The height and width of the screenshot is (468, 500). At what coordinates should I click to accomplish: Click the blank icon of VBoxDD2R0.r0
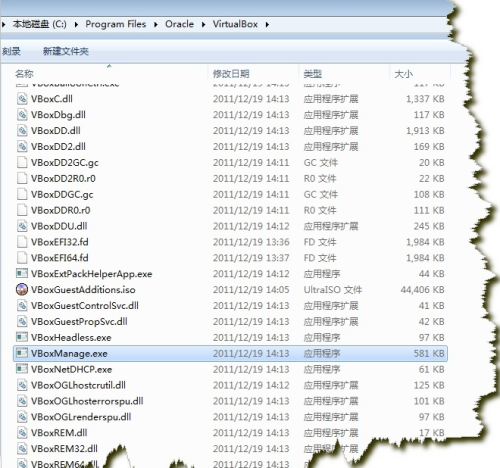click(22, 178)
